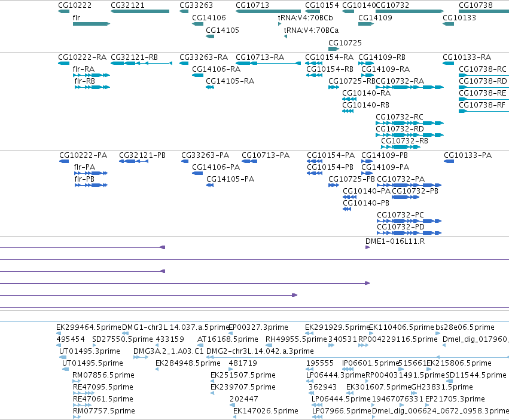Click EST EK284948.5prime

188,363
